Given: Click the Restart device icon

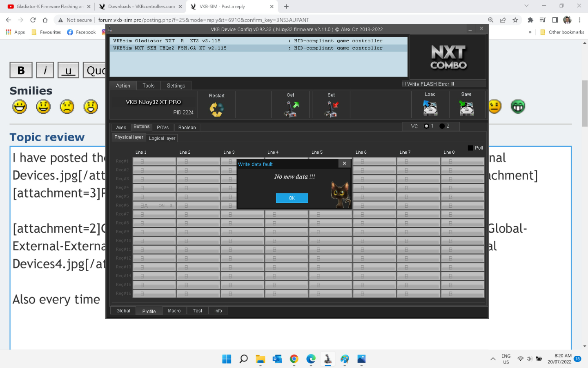Looking at the screenshot, I should tap(216, 109).
